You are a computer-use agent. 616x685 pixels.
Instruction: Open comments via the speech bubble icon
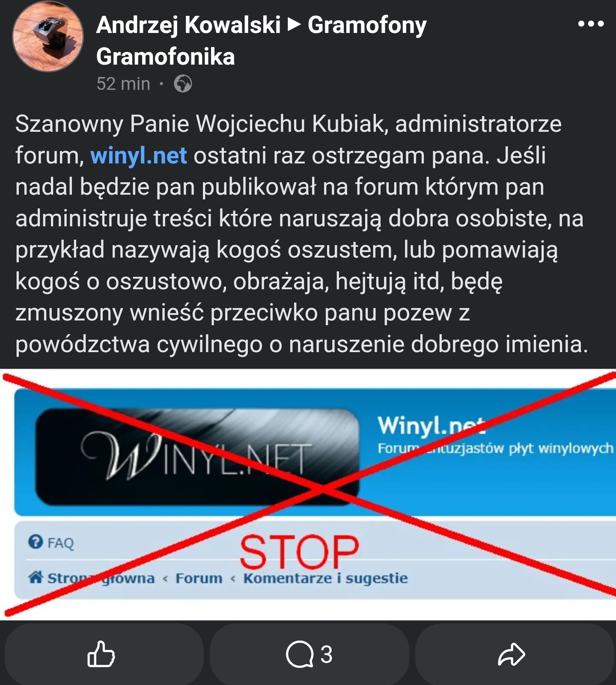(299, 654)
